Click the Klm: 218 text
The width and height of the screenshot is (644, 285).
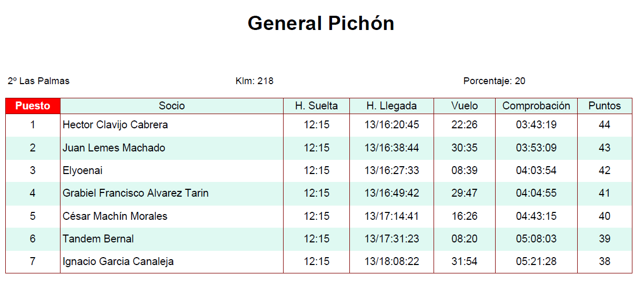pos(254,81)
